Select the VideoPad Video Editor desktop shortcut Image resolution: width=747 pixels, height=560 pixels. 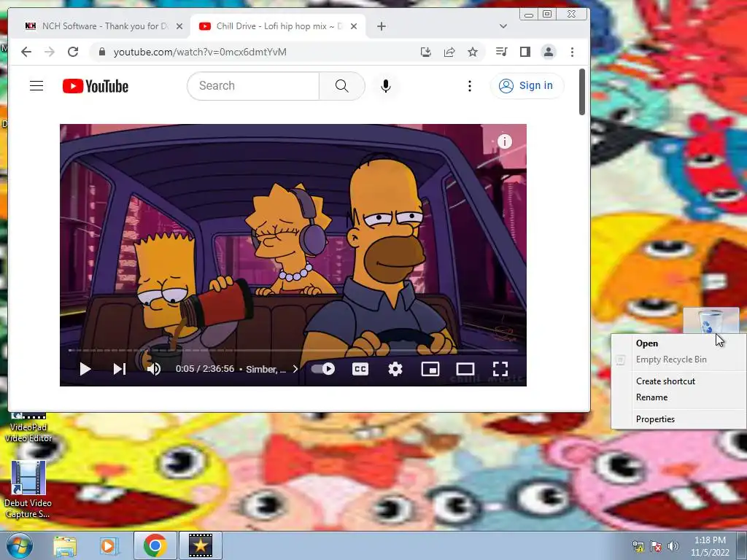(28, 429)
